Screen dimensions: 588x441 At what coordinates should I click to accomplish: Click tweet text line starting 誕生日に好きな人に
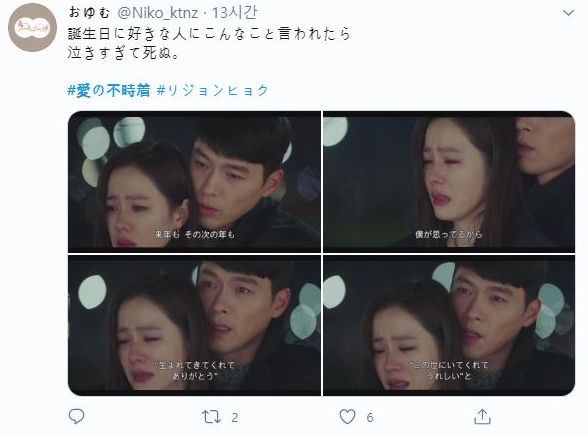(x=209, y=34)
